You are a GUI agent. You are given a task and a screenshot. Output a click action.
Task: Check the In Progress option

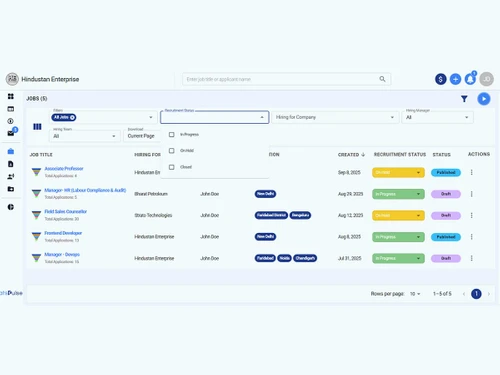point(172,134)
